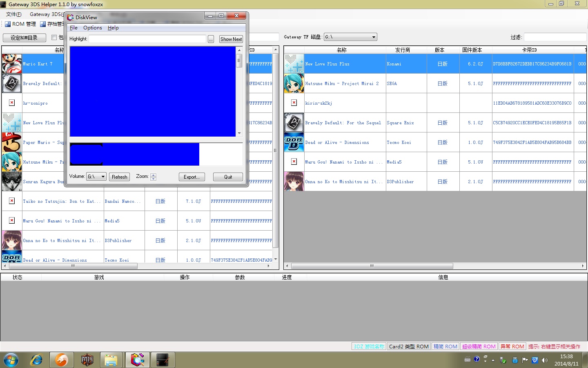Viewport: 588px width, 368px height.
Task: Click the 过滤 filter input field
Action: [x=555, y=37]
